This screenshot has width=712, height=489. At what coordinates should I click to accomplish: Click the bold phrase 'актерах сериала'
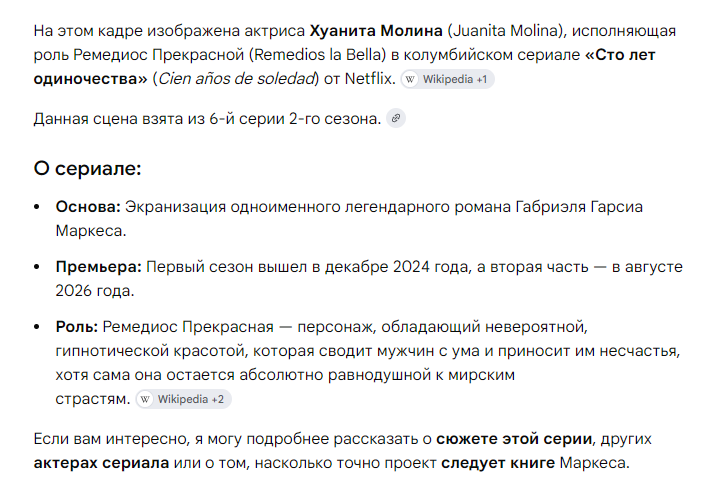pyautogui.click(x=101, y=463)
